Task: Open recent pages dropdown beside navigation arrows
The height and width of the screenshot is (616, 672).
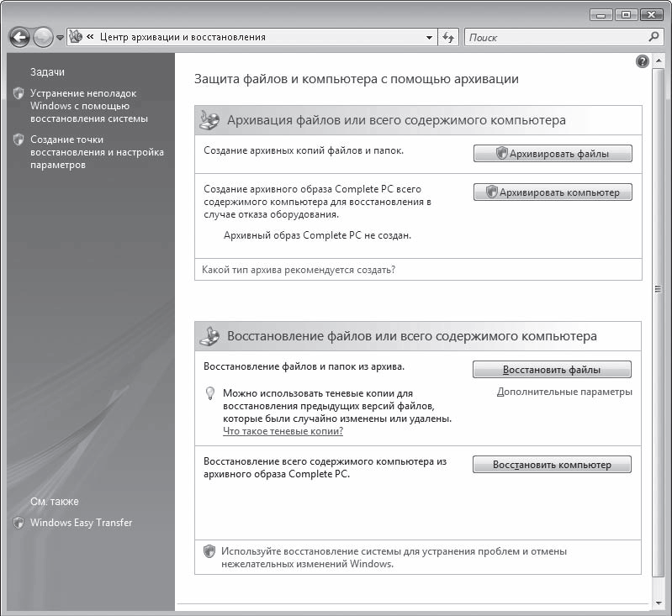Action: click(60, 38)
